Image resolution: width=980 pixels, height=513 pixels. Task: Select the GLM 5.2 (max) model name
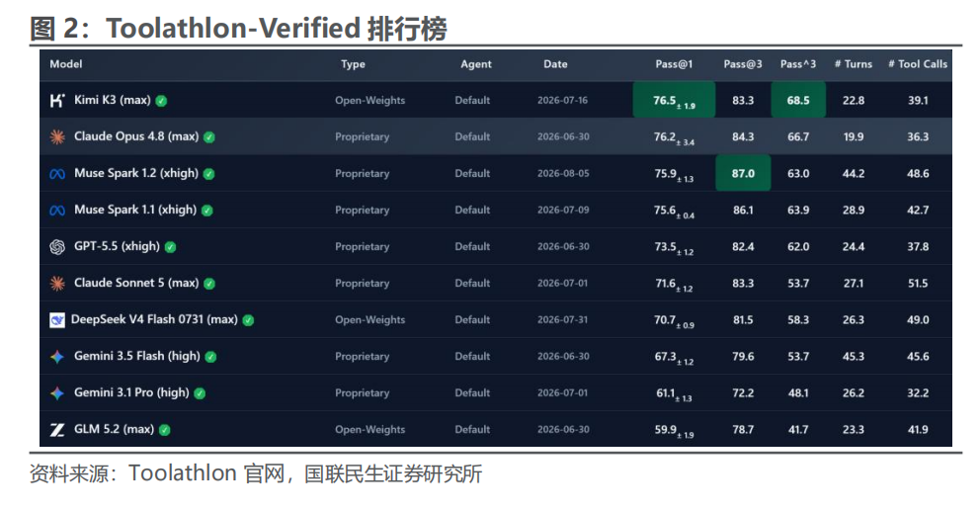tap(114, 429)
